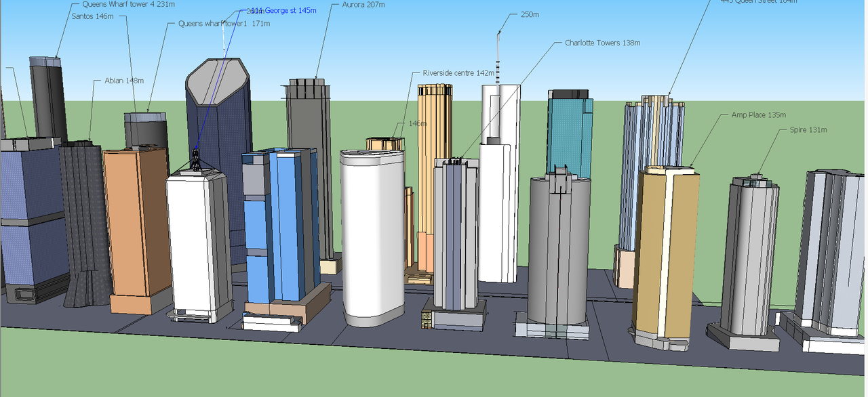Select the 'Charlotte Towers 138m' label
868x397 pixels.
click(x=602, y=43)
